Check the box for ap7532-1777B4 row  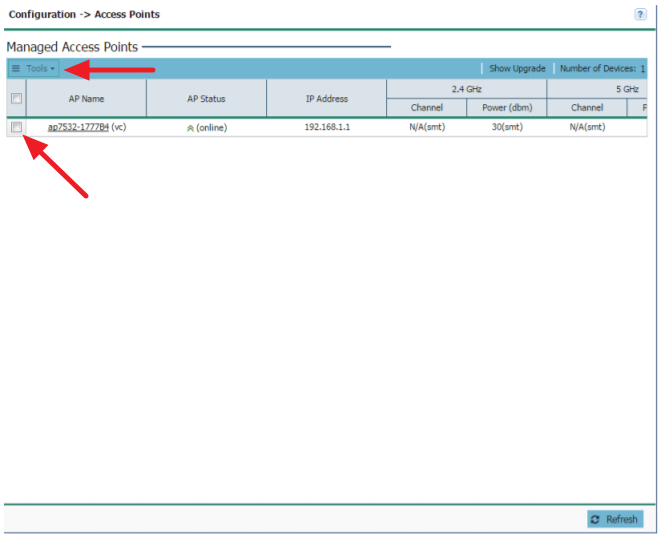pos(16,127)
